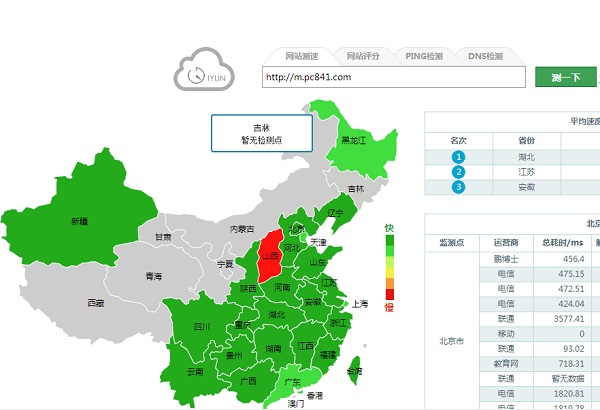The image size is (600, 410).
Task: Click the rank 2 badge for 江苏
Action: pyautogui.click(x=458, y=172)
